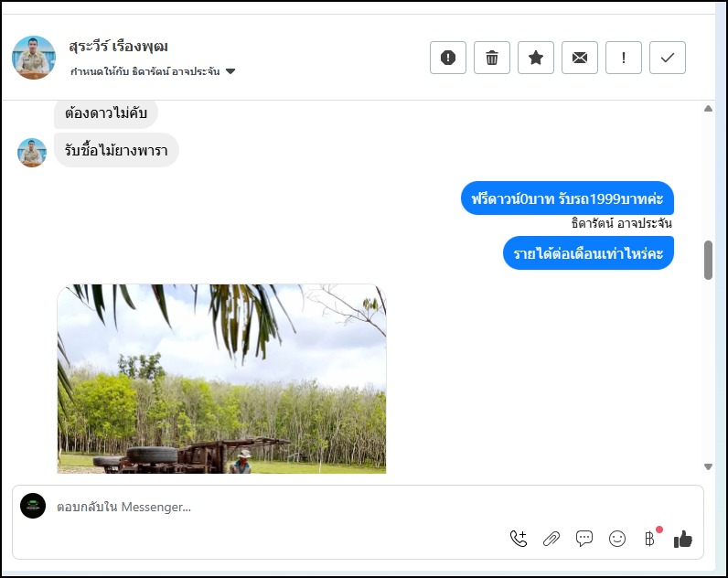The height and width of the screenshot is (578, 728).
Task: Start a call with phone plus icon
Action: click(x=519, y=539)
